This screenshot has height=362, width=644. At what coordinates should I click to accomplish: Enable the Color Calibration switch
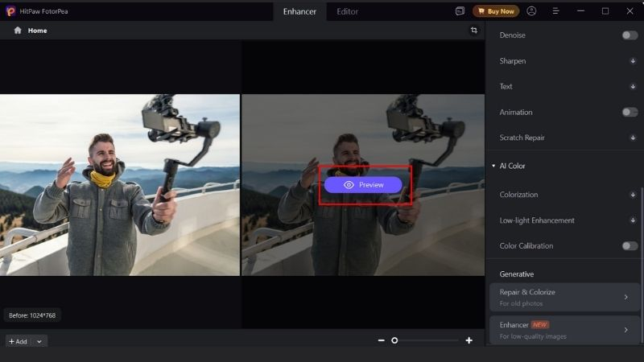(630, 246)
